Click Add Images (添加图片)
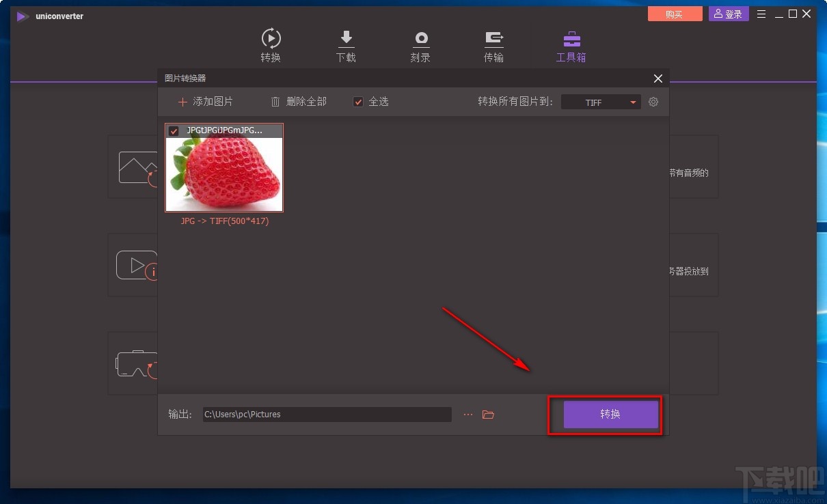Viewport: 827px width, 504px height. 205,102
